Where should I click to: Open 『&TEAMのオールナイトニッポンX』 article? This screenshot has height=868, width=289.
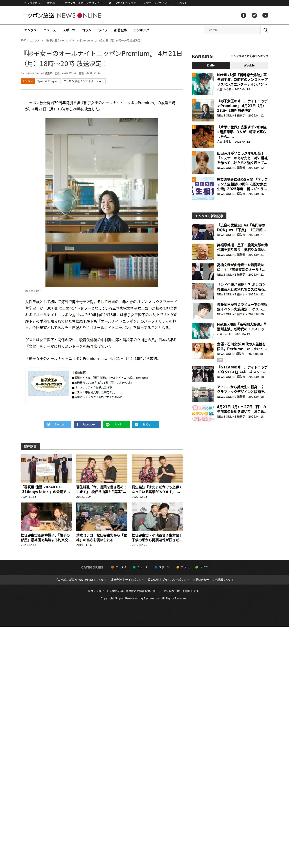[242, 369]
